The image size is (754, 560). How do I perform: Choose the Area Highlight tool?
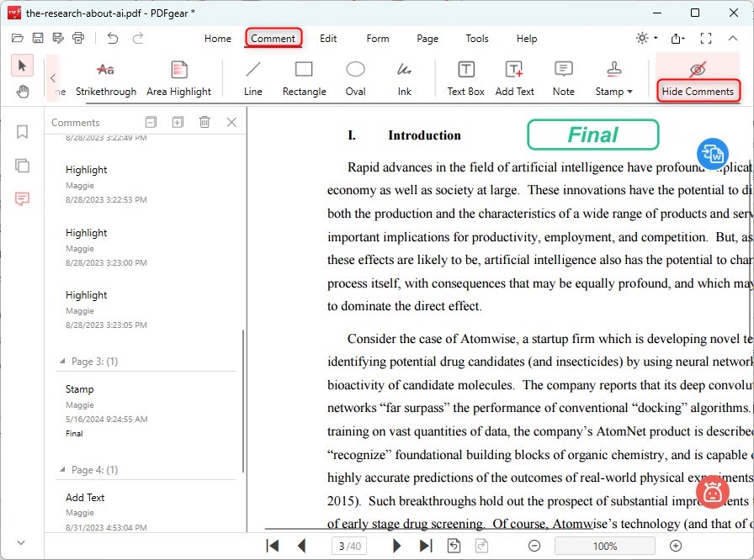point(178,78)
